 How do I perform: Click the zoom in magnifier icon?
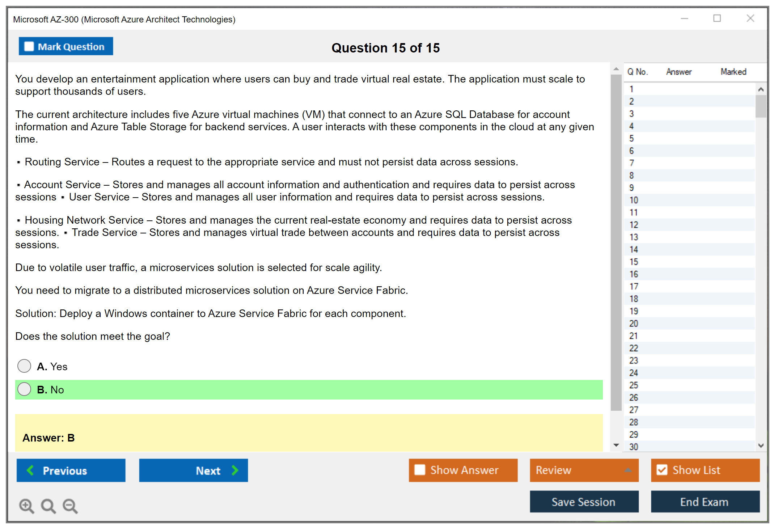pos(26,506)
